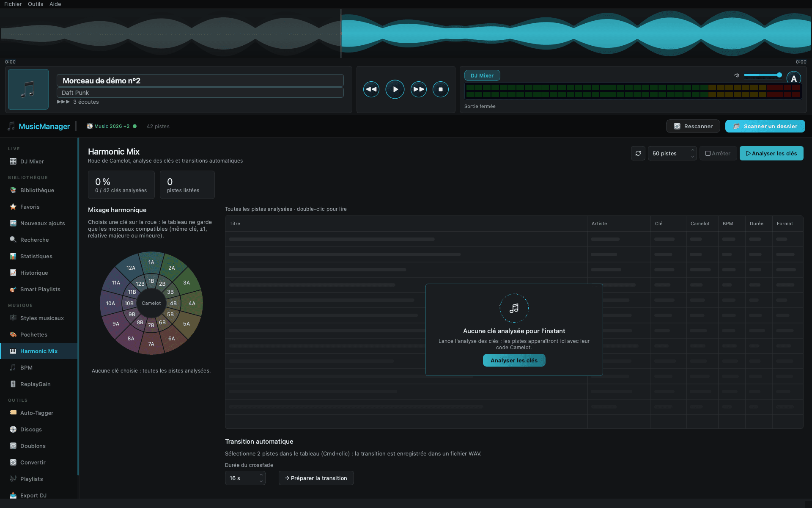Select key 8A on the Camelot wheel

click(131, 338)
